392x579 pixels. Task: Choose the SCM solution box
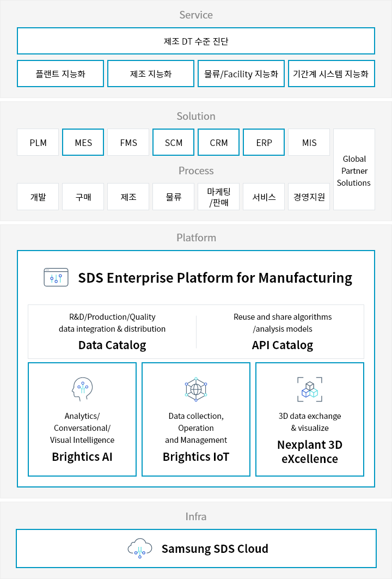174,143
